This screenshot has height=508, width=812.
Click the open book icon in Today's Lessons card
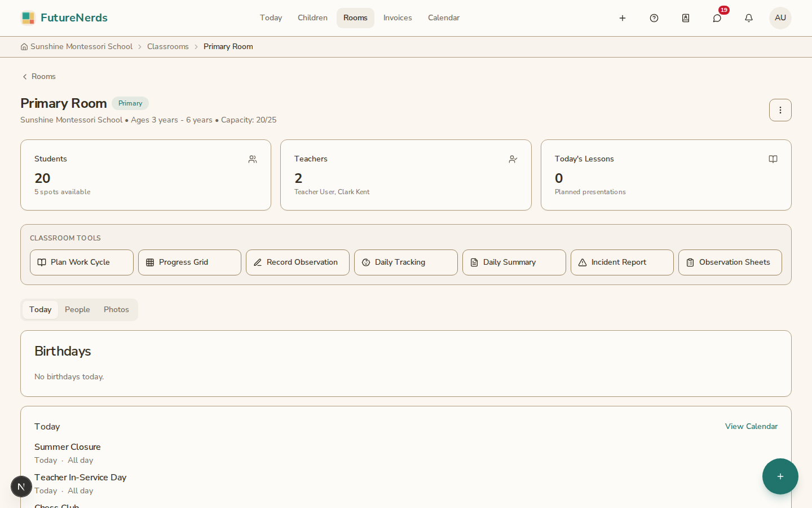click(x=773, y=159)
